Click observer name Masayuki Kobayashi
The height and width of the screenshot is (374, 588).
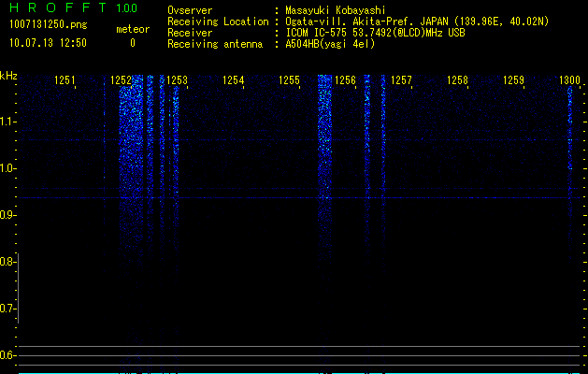336,10
